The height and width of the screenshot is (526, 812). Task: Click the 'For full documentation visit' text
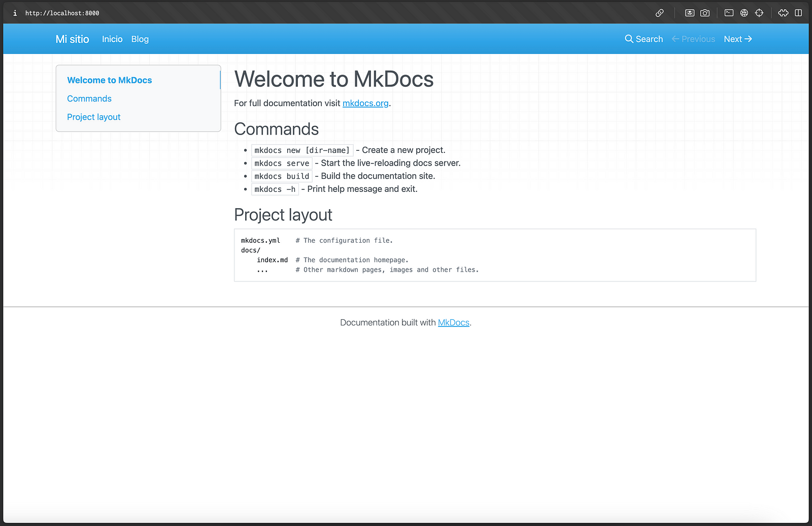tap(287, 103)
